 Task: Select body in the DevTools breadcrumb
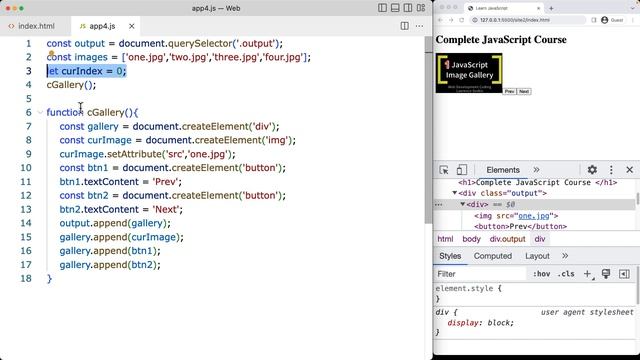click(x=471, y=239)
